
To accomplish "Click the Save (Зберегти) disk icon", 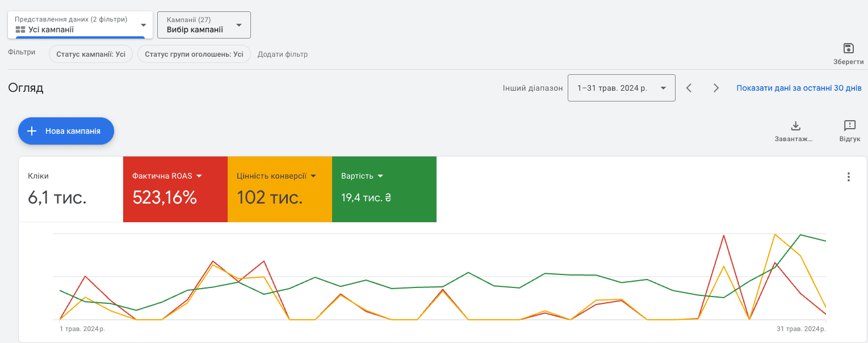I will point(849,48).
